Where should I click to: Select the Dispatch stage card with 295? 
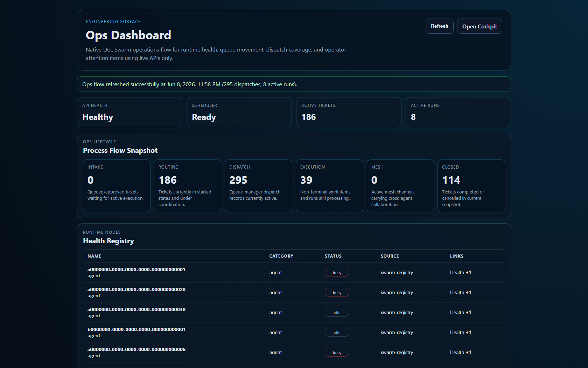point(258,186)
